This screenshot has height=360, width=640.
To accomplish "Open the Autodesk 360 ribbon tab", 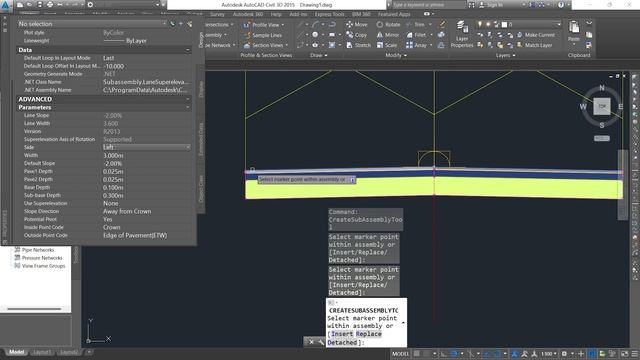I will click(248, 14).
